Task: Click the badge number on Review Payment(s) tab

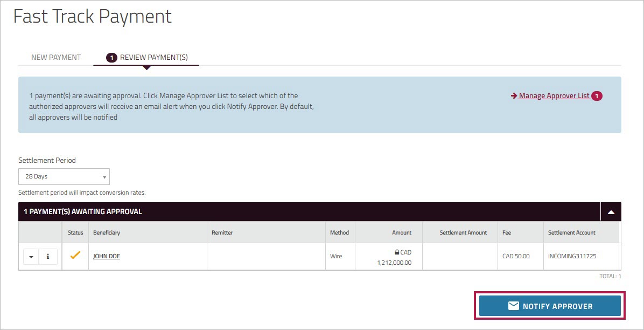Action: coord(111,58)
